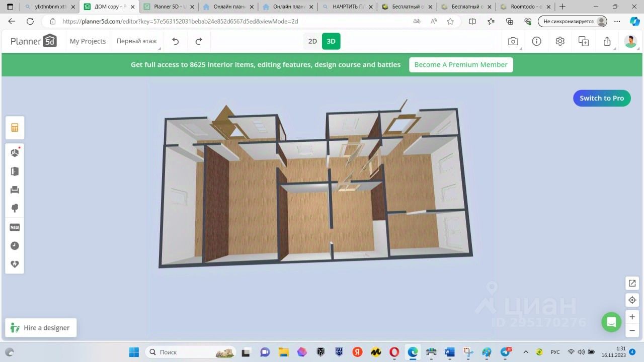Open the My Projects menu
This screenshot has width=644, height=362.
pyautogui.click(x=88, y=41)
